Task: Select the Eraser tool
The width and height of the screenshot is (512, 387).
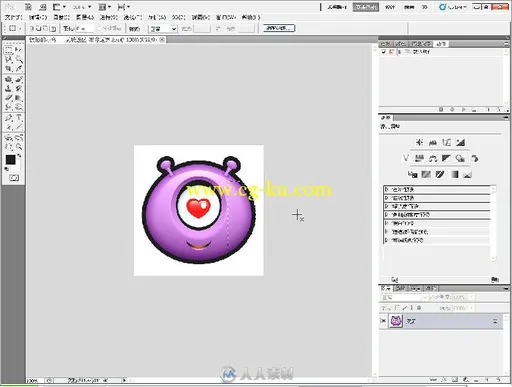Action: coord(9,98)
